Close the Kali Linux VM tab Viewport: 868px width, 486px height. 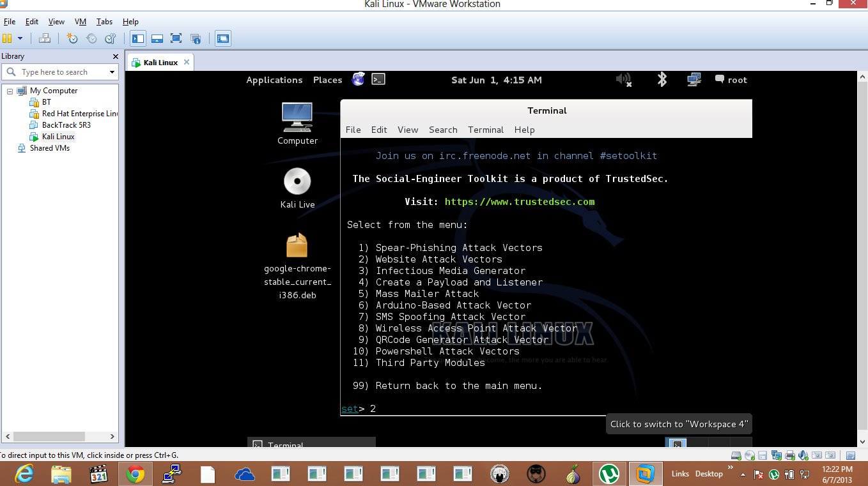click(x=187, y=62)
